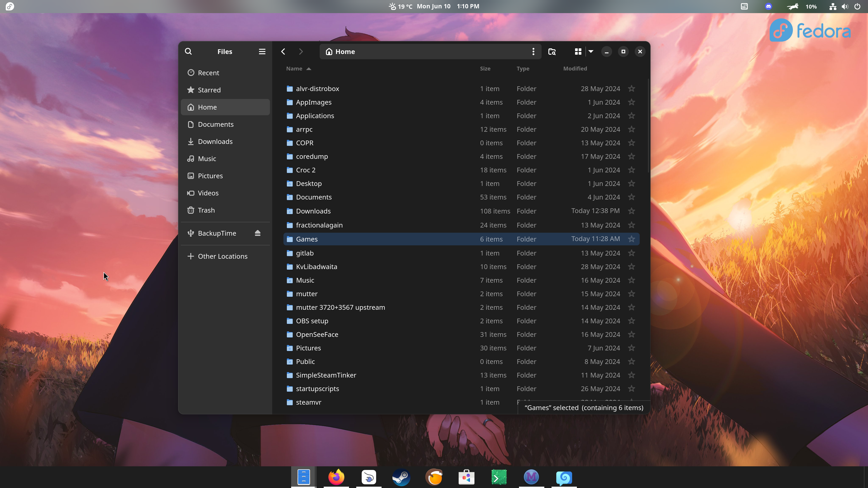Go back with the back arrow

pyautogui.click(x=283, y=52)
